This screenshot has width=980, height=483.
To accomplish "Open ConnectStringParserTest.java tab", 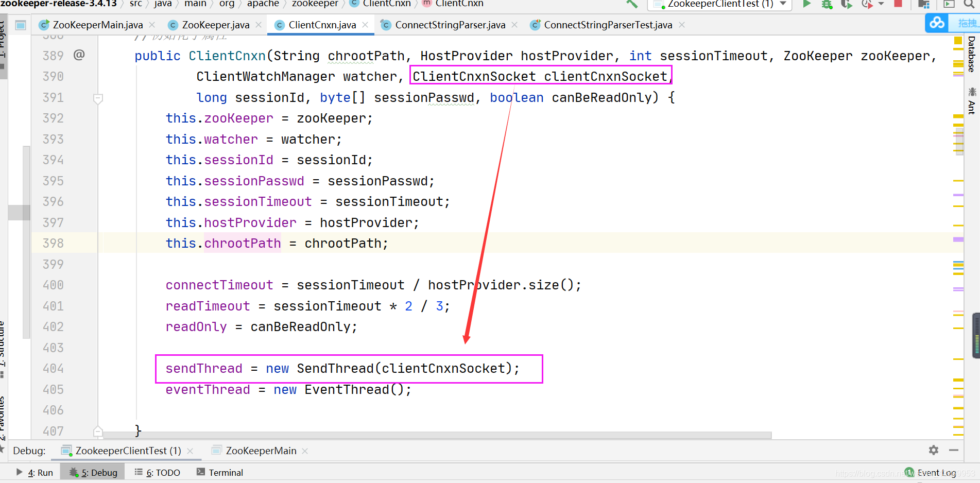I will (x=608, y=25).
